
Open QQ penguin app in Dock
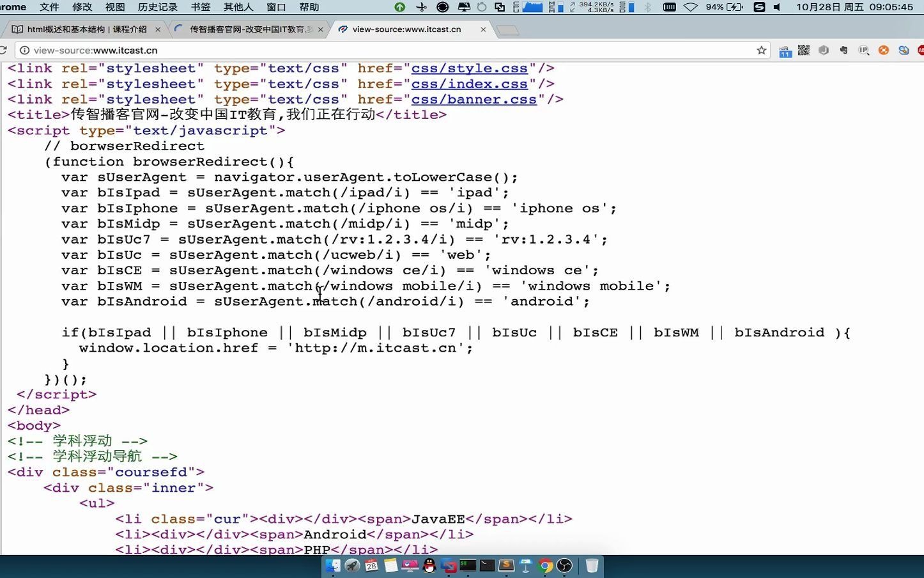coord(429,565)
